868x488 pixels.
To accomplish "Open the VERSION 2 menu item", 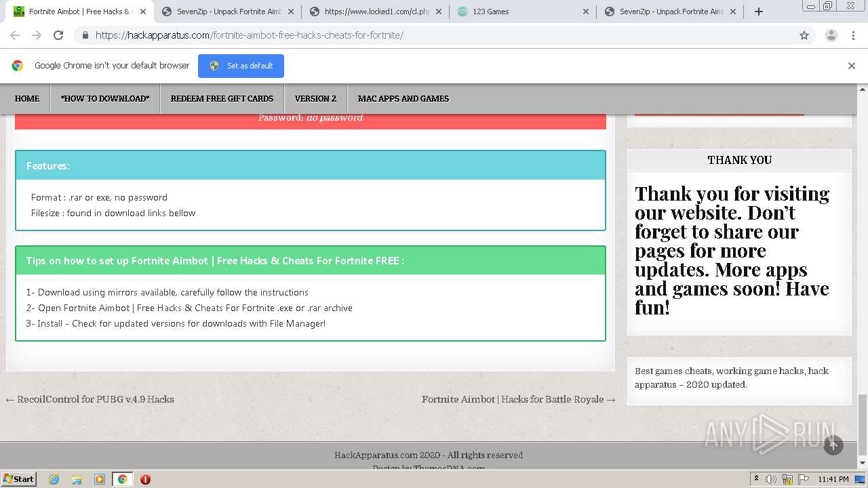I will (x=315, y=98).
